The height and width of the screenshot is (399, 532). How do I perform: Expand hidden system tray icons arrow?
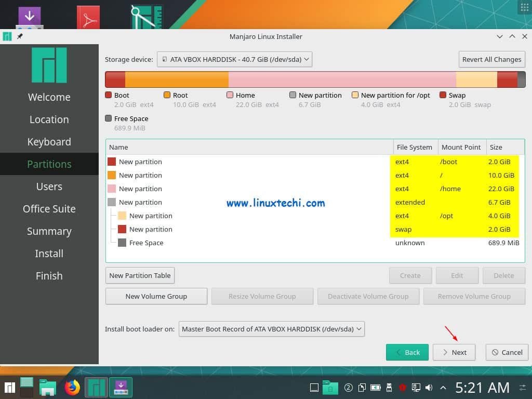tap(443, 388)
